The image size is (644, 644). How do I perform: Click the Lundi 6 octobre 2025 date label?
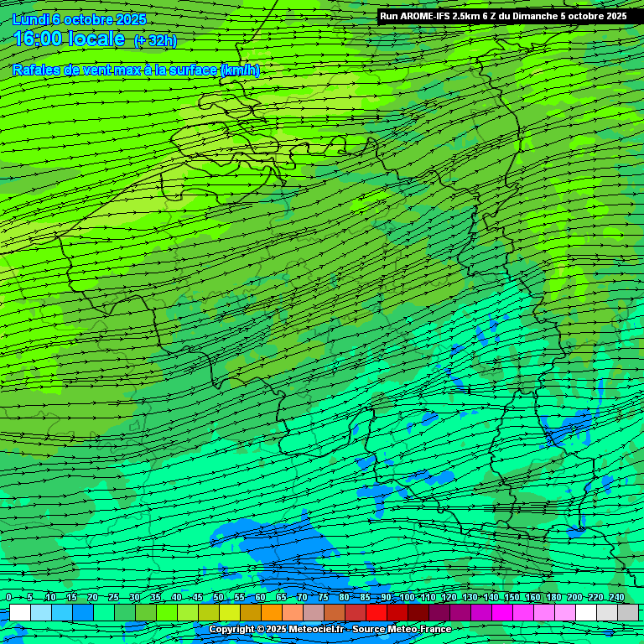(x=80, y=19)
